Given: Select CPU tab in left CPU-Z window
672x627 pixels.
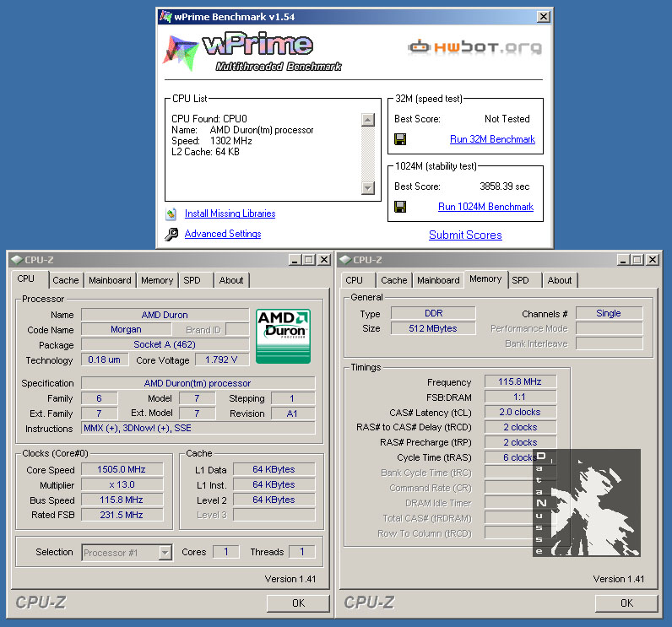Looking at the screenshot, I should tap(25, 278).
